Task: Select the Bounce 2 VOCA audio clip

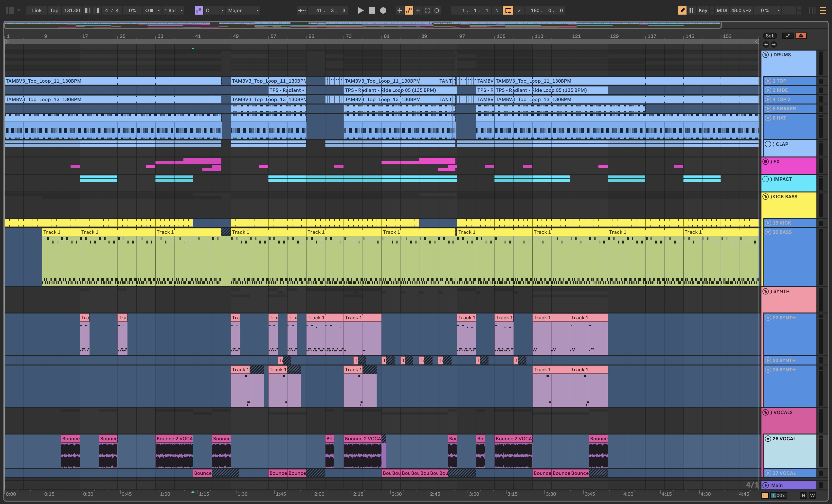Action: click(174, 439)
